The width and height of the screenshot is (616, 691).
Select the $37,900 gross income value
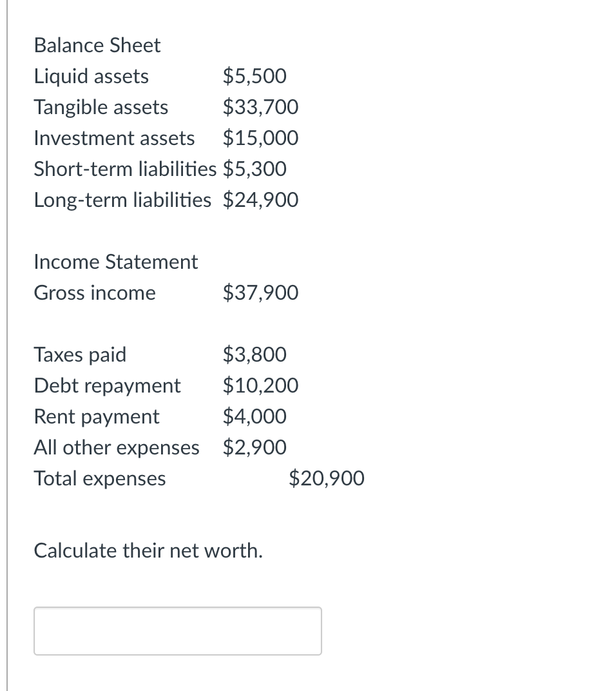pos(260,293)
